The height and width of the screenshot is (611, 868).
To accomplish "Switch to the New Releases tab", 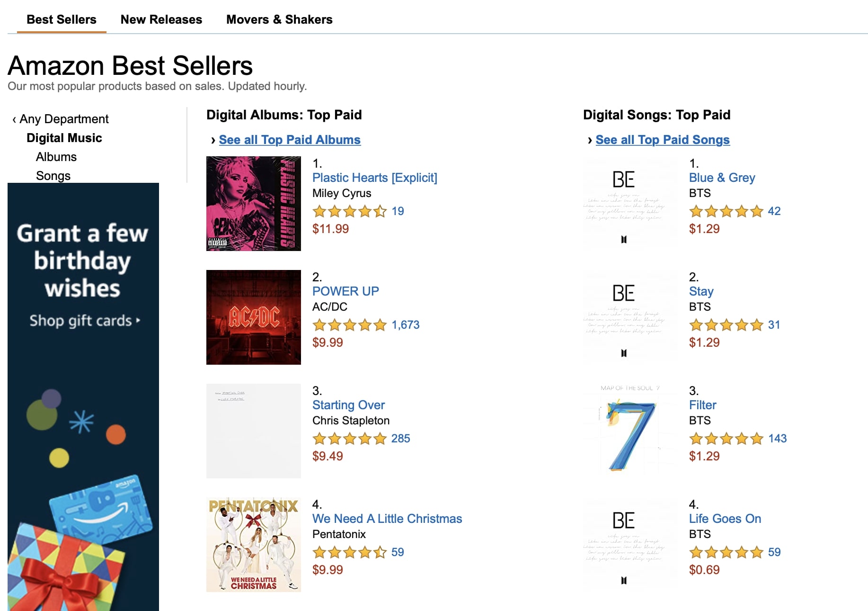I will pos(161,19).
